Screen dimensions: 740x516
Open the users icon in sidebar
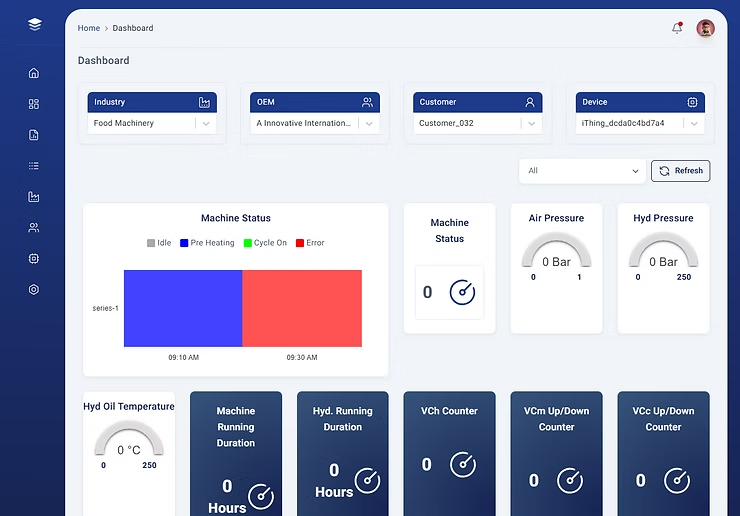[x=34, y=228]
